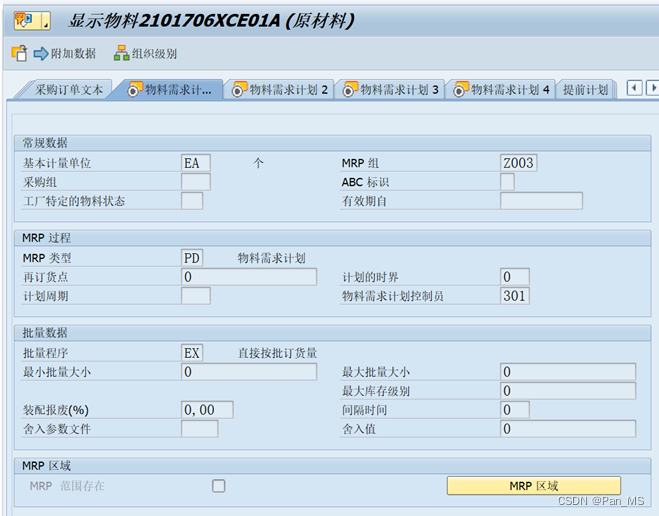Viewport: 659px width, 516px height.
Task: Click the 最大批量大小 field
Action: 568,372
